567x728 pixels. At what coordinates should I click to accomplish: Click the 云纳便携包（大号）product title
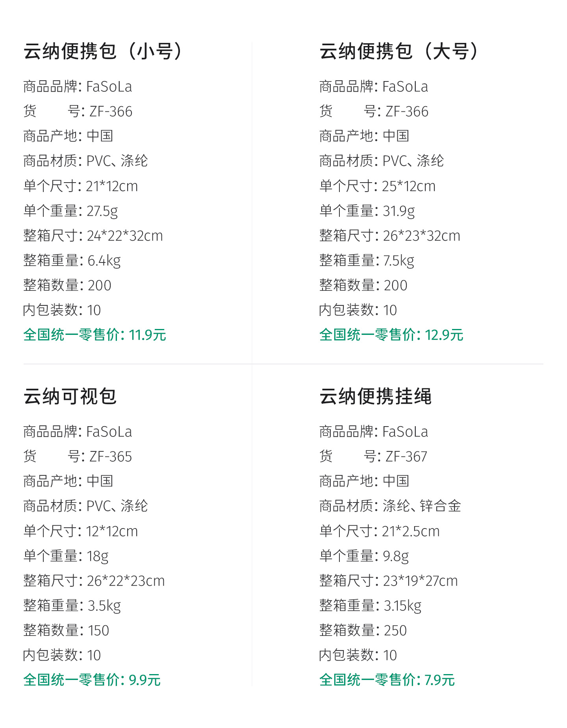coord(398,52)
